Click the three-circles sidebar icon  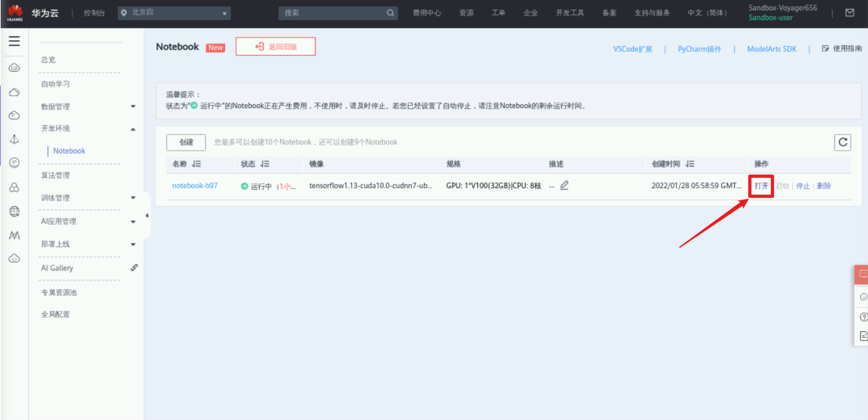(x=14, y=187)
